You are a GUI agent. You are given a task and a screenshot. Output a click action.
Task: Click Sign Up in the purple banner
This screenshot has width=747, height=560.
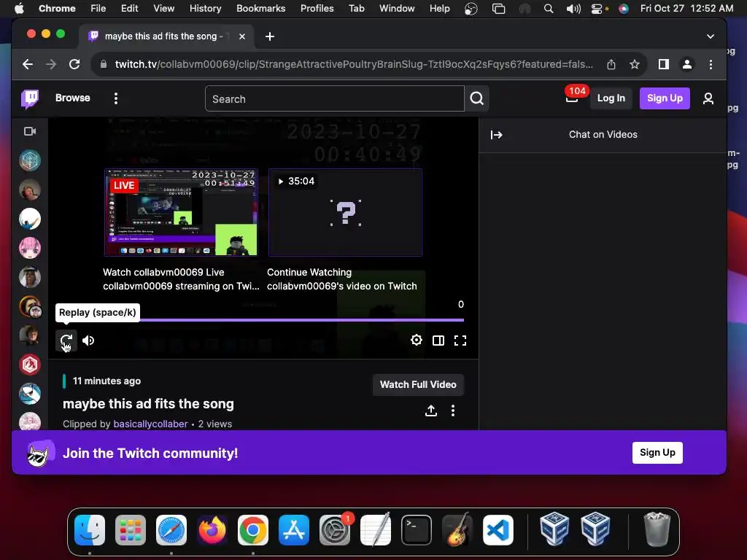tap(657, 452)
